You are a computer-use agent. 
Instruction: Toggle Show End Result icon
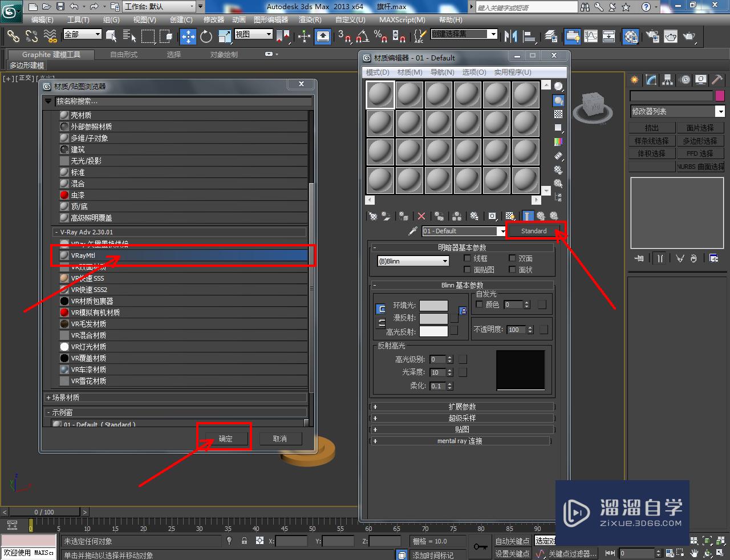point(528,216)
